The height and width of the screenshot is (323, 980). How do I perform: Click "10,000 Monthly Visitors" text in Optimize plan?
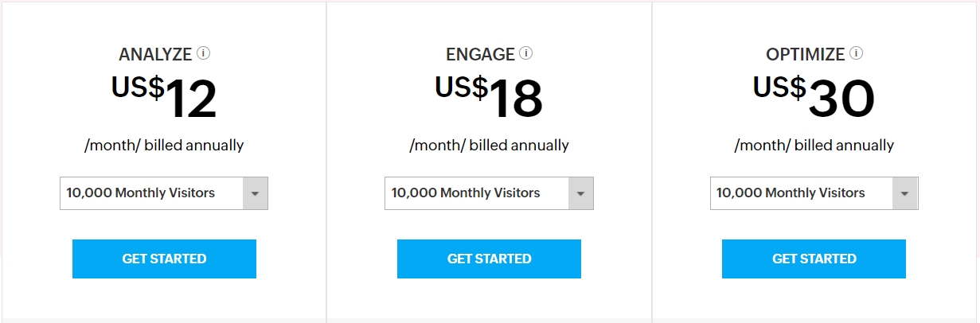pyautogui.click(x=791, y=193)
